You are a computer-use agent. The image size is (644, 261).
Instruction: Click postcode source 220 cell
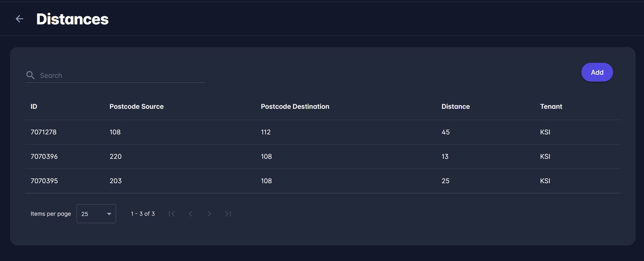115,157
